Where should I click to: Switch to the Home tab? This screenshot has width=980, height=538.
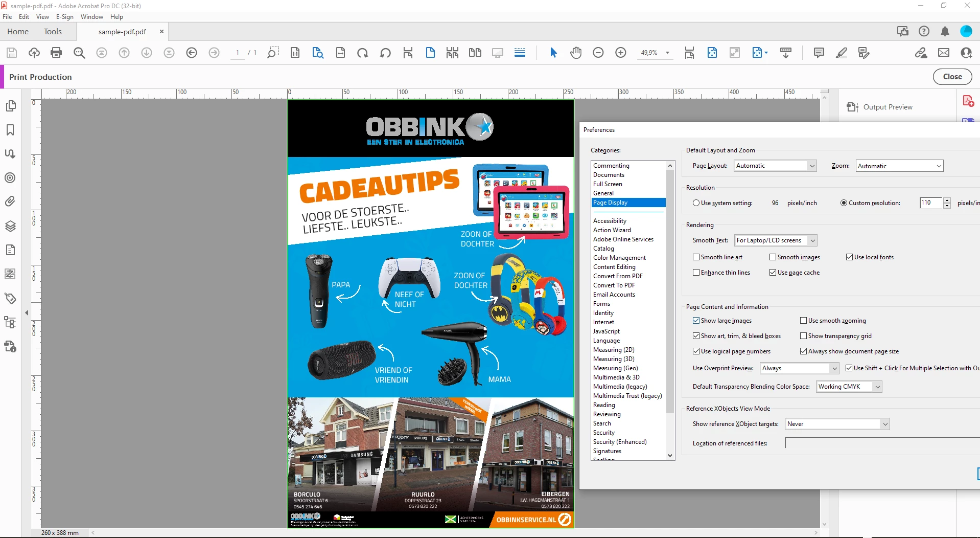(x=18, y=32)
